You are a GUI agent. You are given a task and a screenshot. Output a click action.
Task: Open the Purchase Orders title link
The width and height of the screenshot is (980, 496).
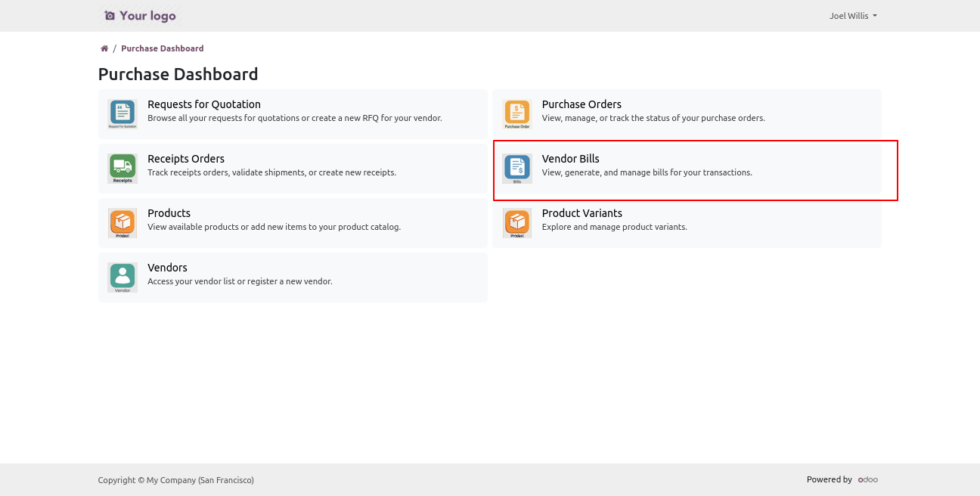(x=581, y=104)
